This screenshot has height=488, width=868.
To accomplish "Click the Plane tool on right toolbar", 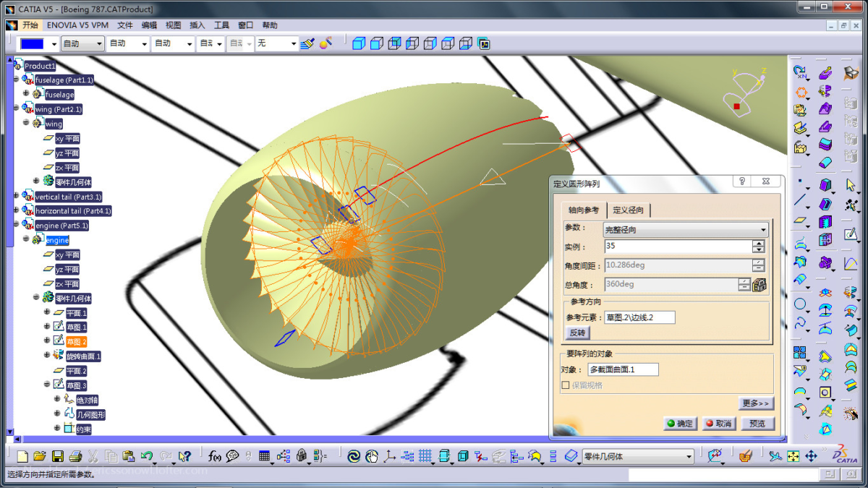I will click(799, 220).
